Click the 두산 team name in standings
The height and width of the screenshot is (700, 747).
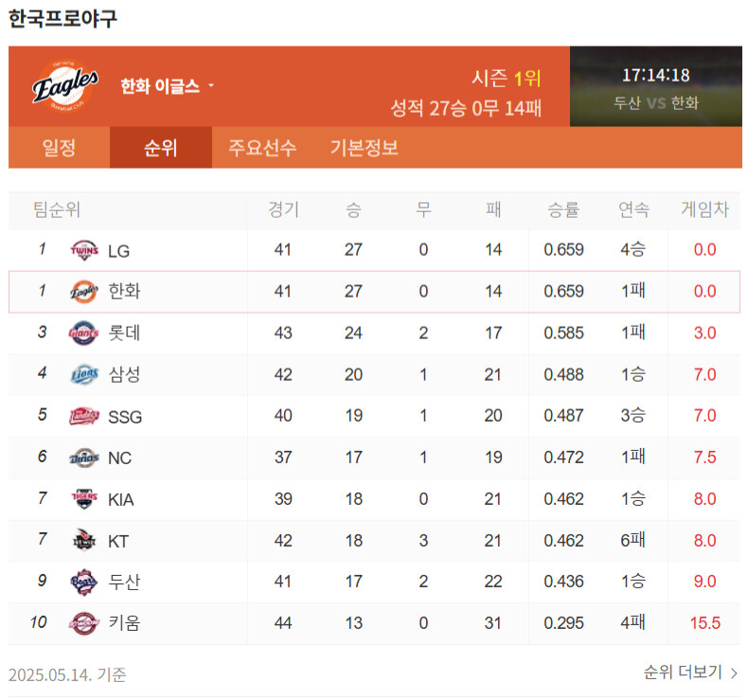click(124, 582)
